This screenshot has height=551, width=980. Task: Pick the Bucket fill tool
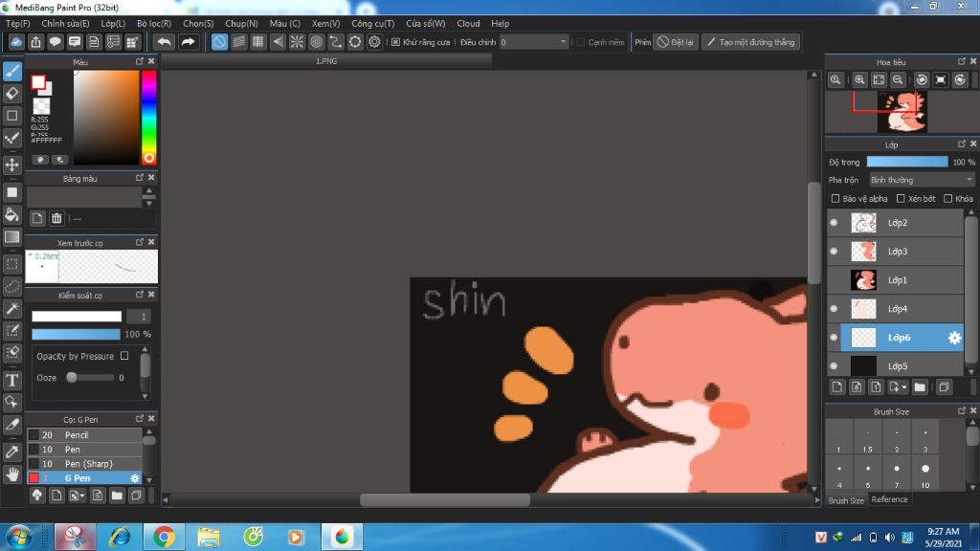click(x=12, y=214)
